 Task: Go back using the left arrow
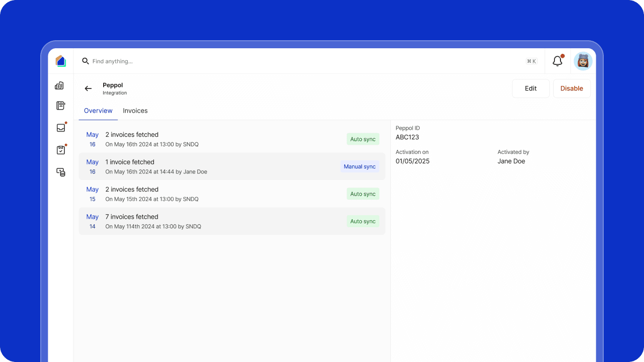point(88,88)
